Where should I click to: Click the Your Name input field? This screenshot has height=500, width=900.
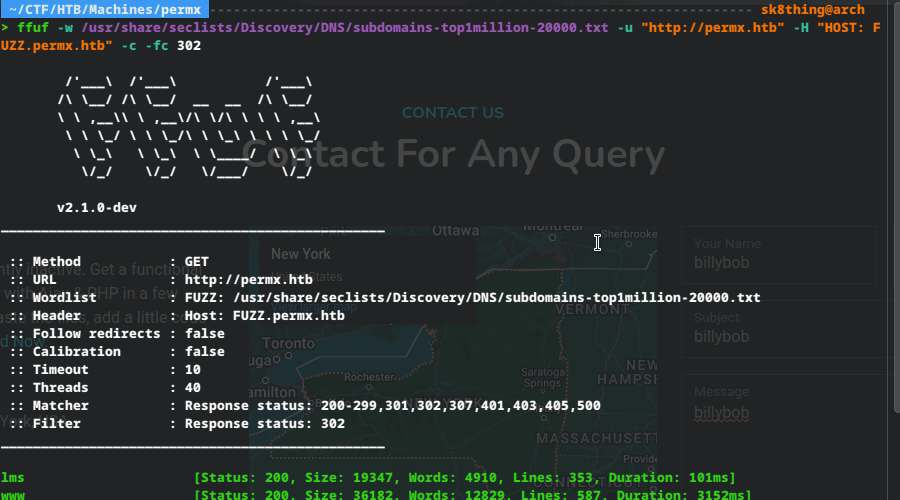tap(778, 255)
